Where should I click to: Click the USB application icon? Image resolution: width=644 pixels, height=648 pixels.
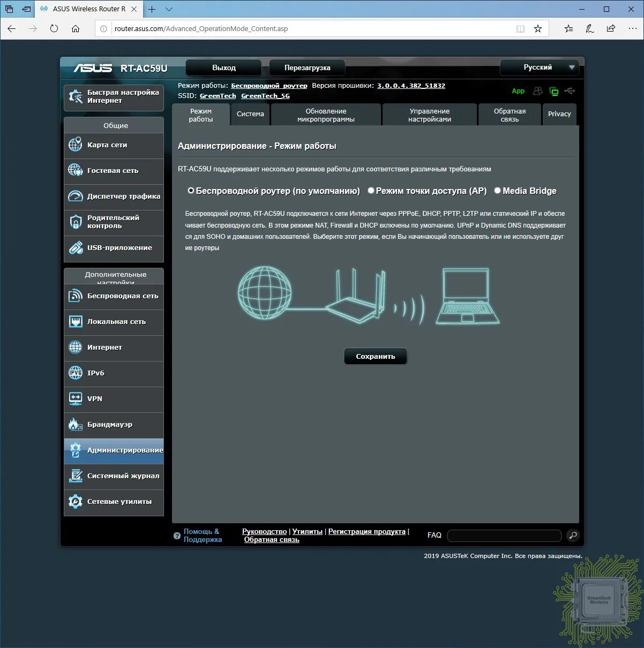76,247
